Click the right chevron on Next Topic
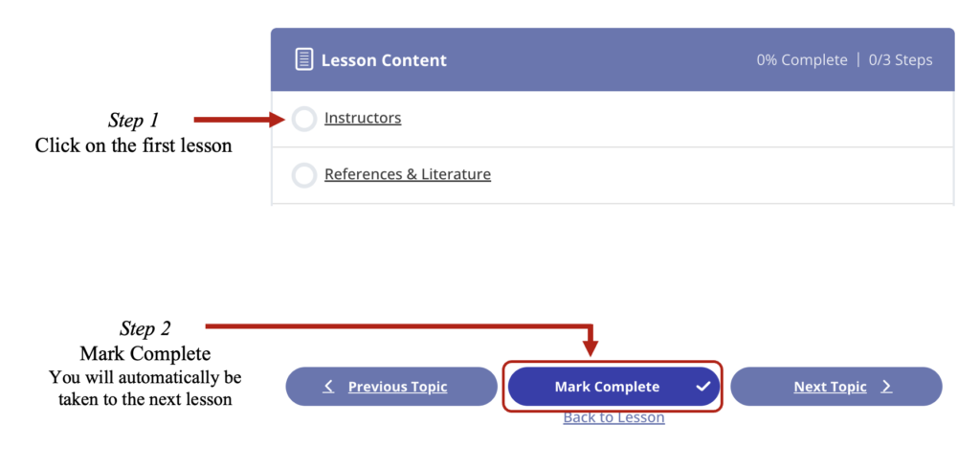Image resolution: width=980 pixels, height=469 pixels. point(886,387)
